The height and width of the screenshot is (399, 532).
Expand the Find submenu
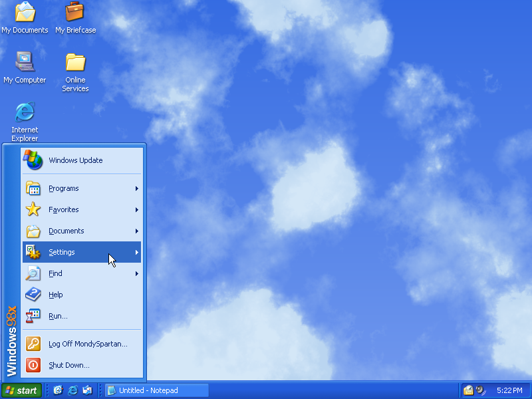tap(81, 273)
